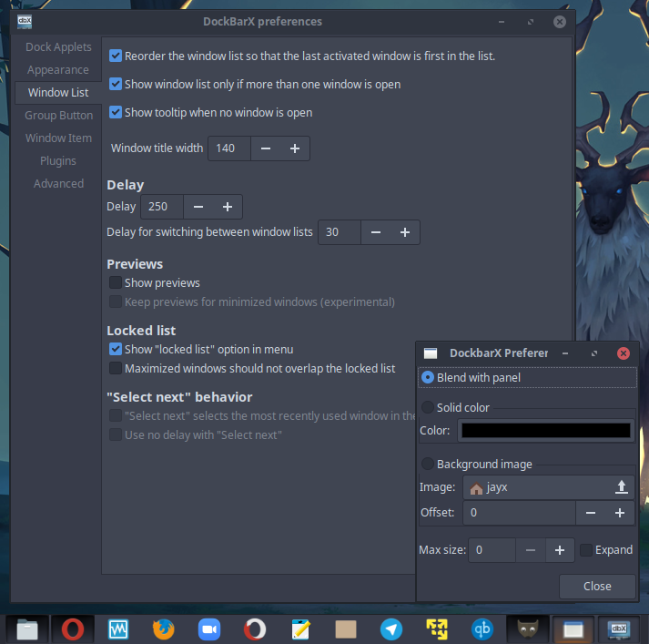Open the notepad with pencil dock icon

pos(300,629)
